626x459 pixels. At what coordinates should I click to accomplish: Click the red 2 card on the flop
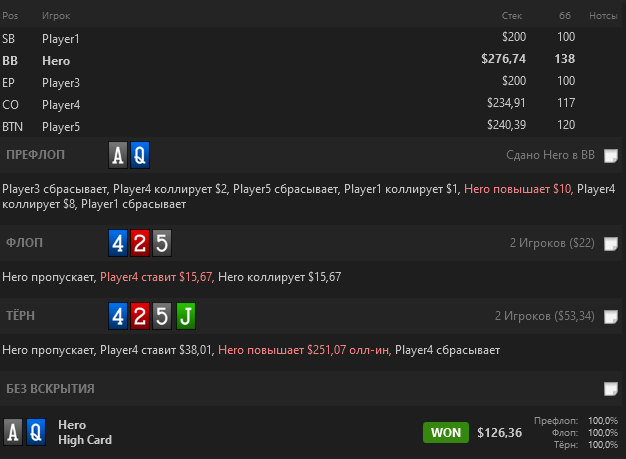[x=140, y=243]
